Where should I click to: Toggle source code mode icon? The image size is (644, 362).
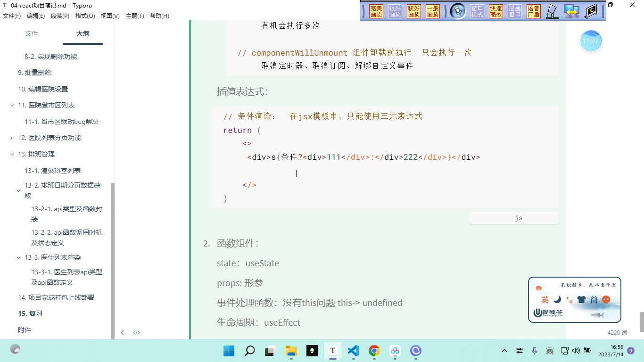(x=136, y=332)
